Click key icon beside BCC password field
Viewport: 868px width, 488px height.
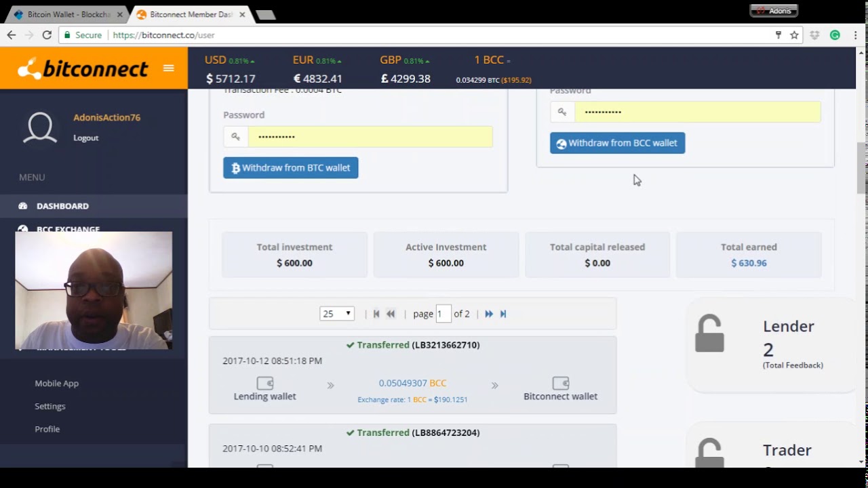pos(562,112)
